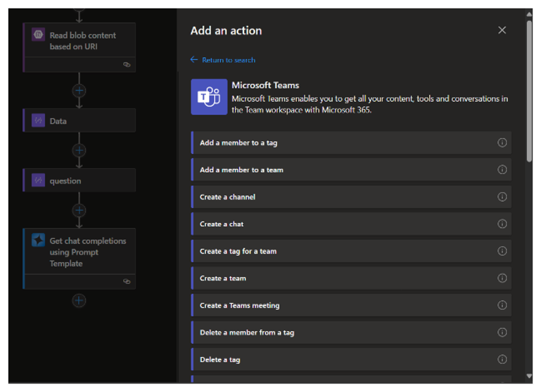
Task: Add a step after Read blob content
Action: (x=79, y=90)
